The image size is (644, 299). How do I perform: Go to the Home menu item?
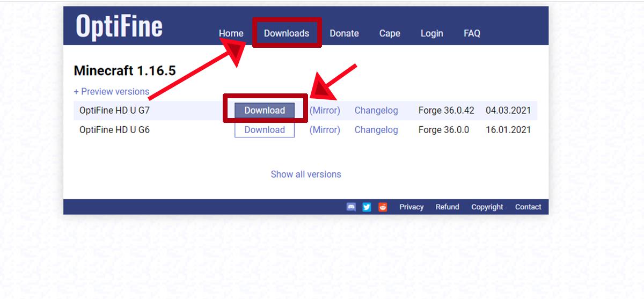coord(231,33)
